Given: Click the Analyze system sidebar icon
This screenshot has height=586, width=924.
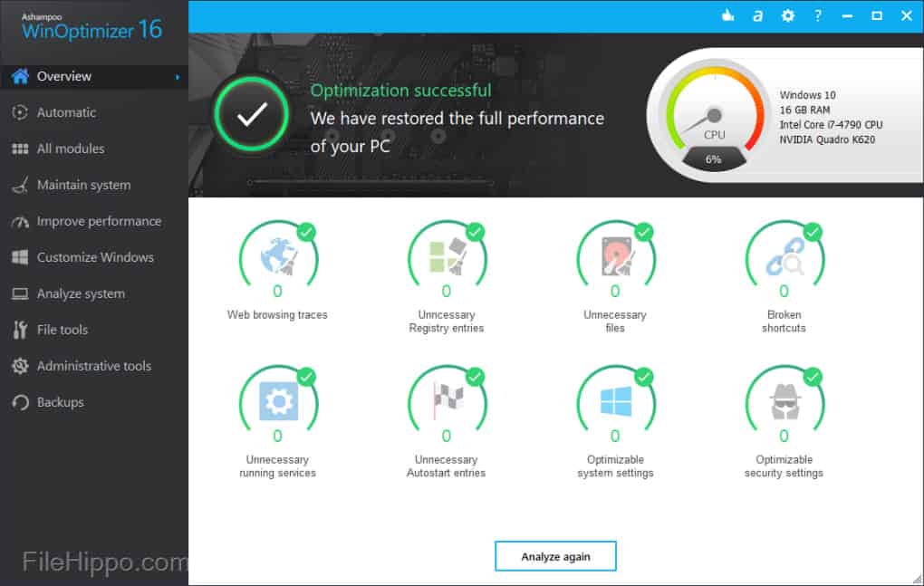Looking at the screenshot, I should coord(20,293).
